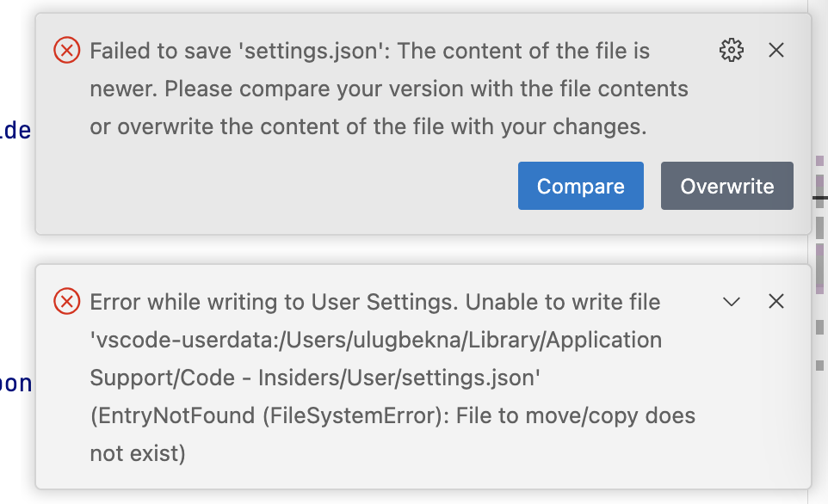Image resolution: width=828 pixels, height=504 pixels.
Task: Open the notification settings gear icon
Action: (731, 51)
